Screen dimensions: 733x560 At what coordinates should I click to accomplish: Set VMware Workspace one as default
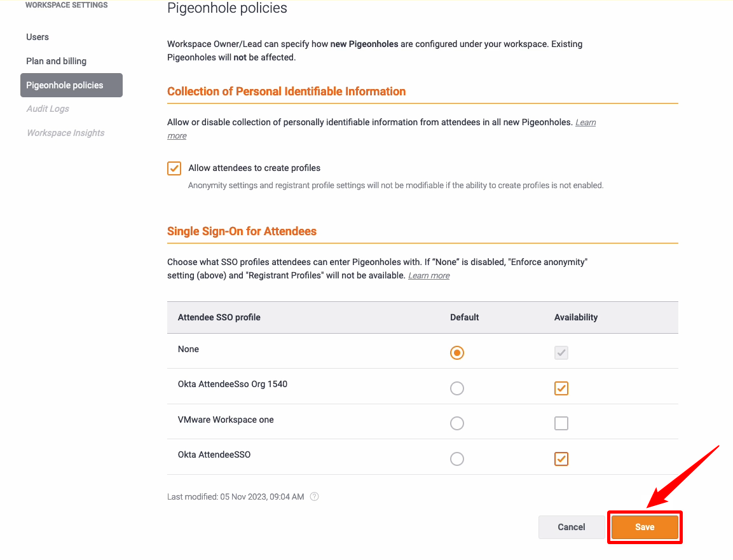click(456, 423)
